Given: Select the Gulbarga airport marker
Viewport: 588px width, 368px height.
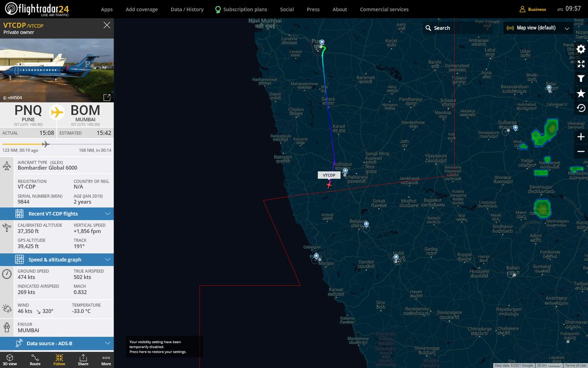Looking at the screenshot, I should (515, 128).
